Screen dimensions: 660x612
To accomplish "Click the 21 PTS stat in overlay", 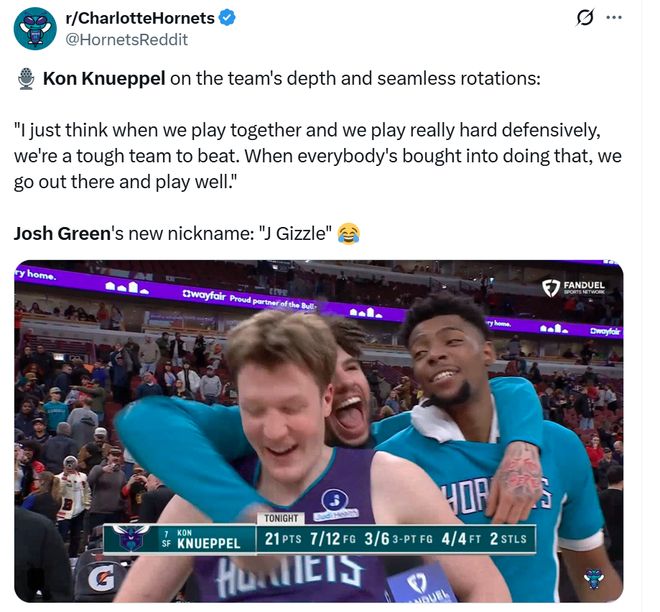I will pyautogui.click(x=283, y=539).
